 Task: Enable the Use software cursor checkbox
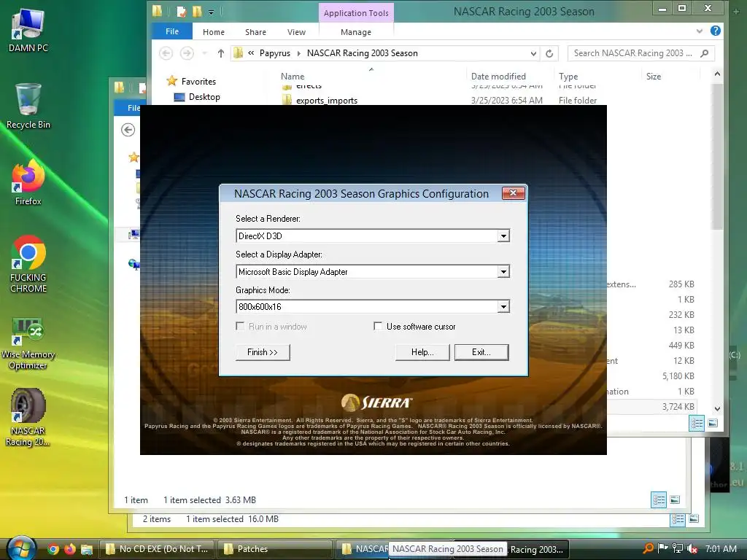coord(378,326)
